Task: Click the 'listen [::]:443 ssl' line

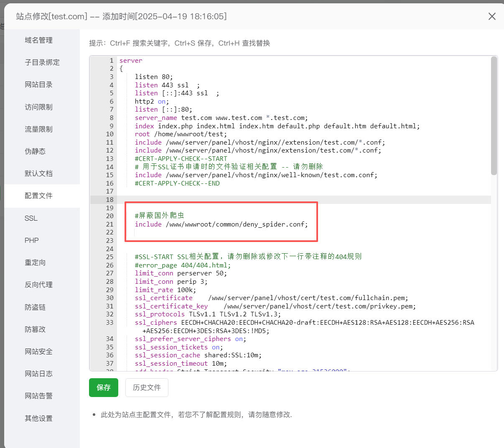Action: (x=177, y=93)
